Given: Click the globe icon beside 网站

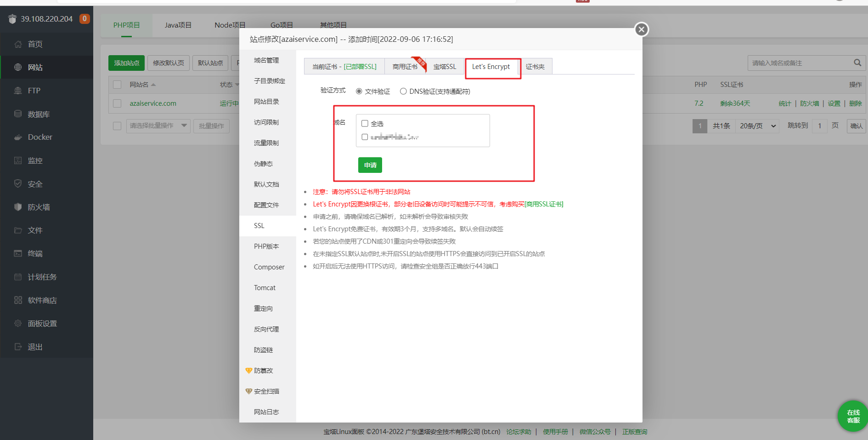Looking at the screenshot, I should click(x=18, y=67).
